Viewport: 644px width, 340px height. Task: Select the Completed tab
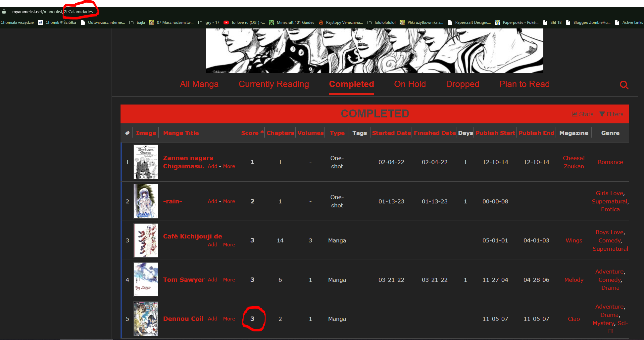pyautogui.click(x=352, y=84)
